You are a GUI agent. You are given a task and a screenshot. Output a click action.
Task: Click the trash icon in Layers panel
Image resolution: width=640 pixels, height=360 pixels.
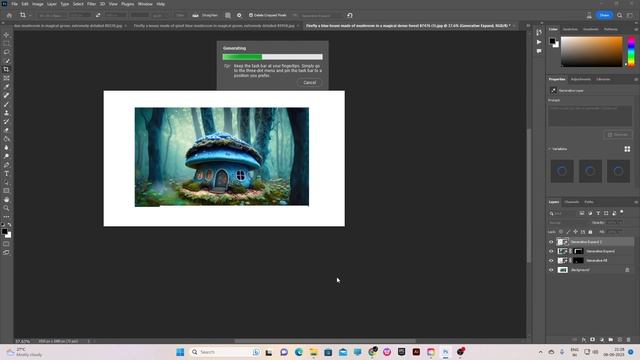[629, 340]
